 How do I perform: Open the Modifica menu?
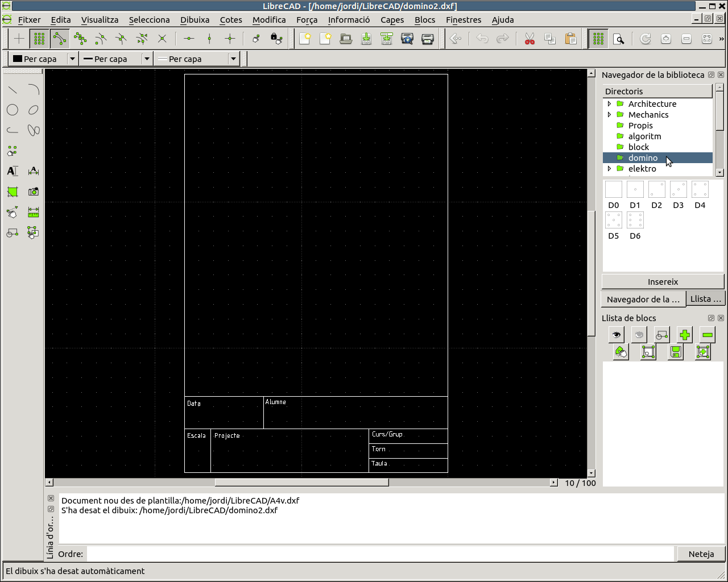pyautogui.click(x=269, y=20)
